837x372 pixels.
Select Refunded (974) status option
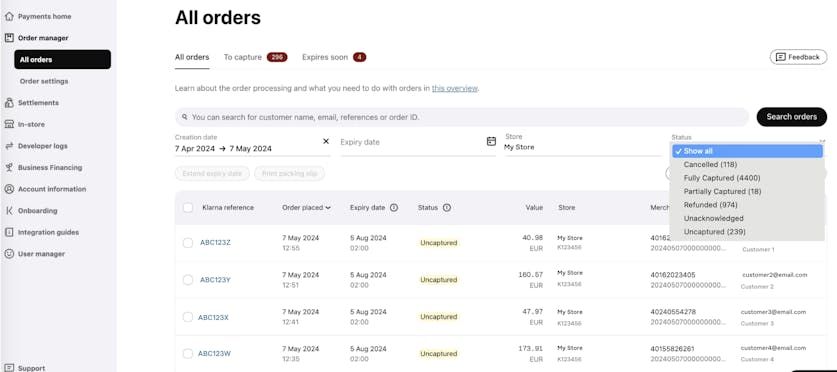click(x=747, y=205)
